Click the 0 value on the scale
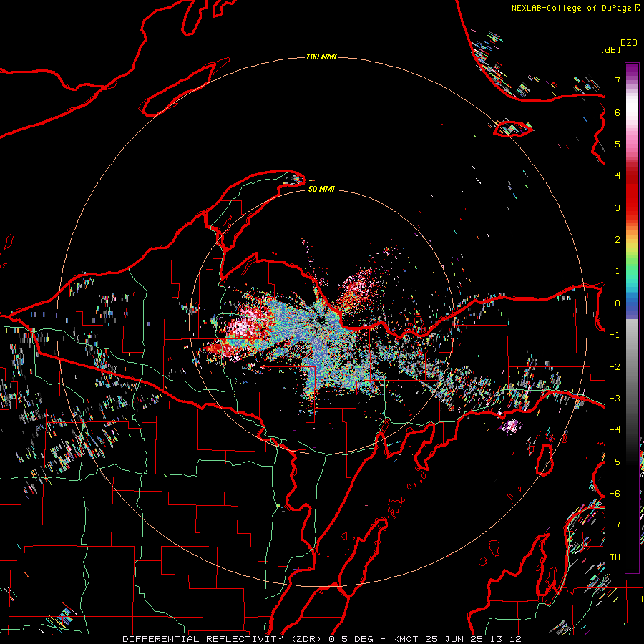Image resolution: width=644 pixels, height=644 pixels. (x=618, y=303)
